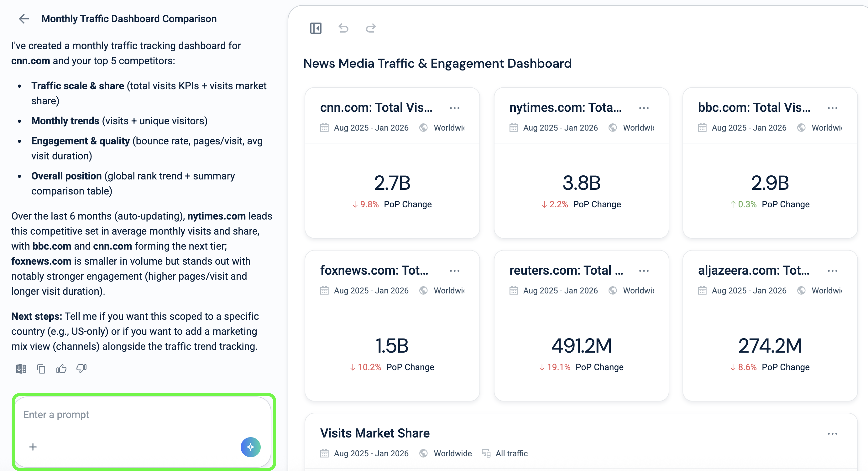The width and height of the screenshot is (868, 471).
Task: Click the 8.6% PoP change on aljazeera.com
Action: point(743,367)
